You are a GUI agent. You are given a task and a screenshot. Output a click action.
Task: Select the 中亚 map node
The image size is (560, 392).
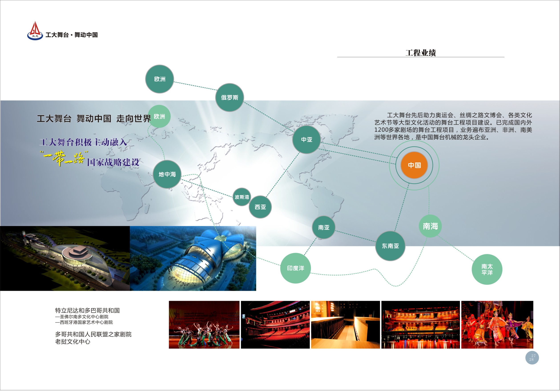click(306, 139)
